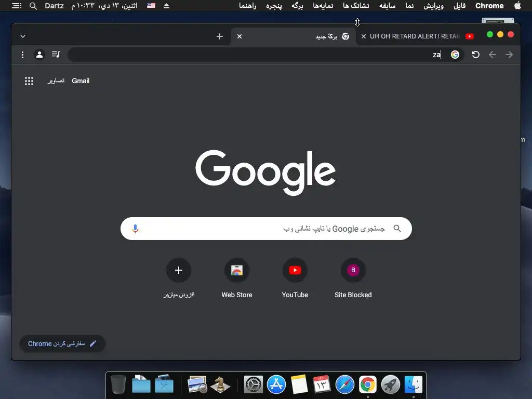Open Finder from the dock

[x=413, y=384]
